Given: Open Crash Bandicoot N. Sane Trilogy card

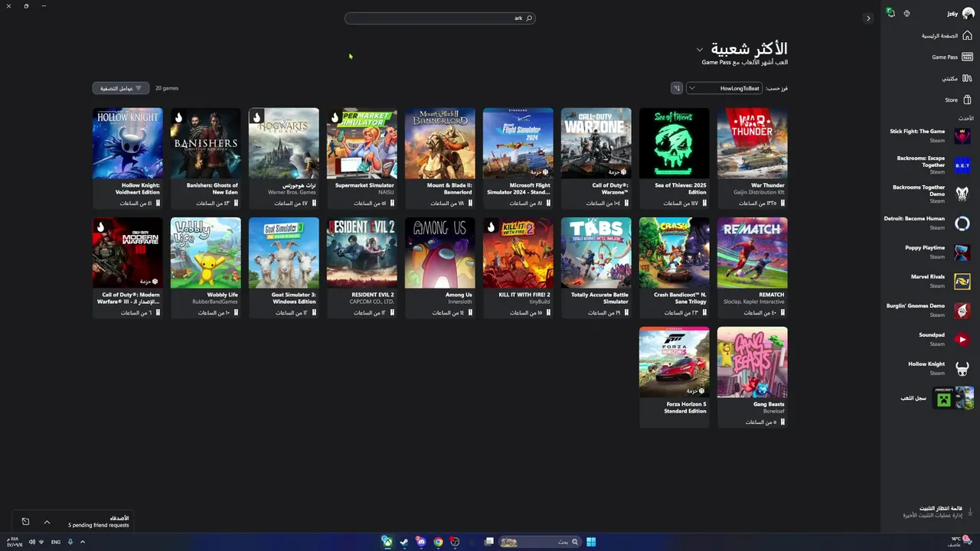Looking at the screenshot, I should 674,267.
